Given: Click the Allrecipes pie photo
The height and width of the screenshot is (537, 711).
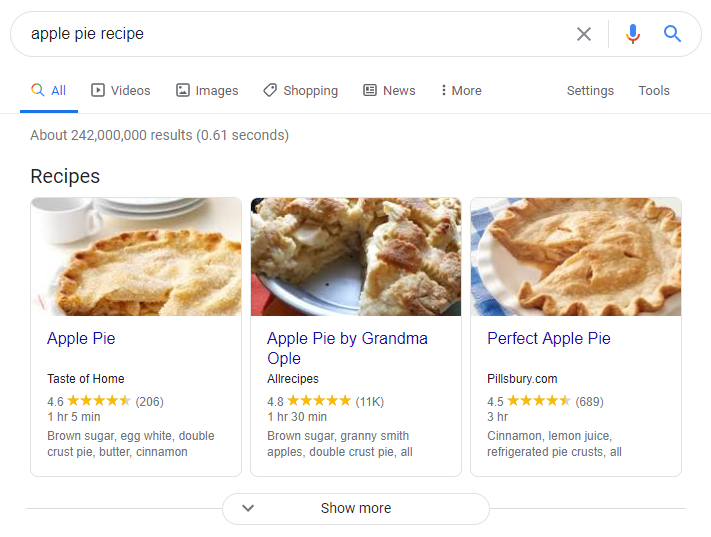Looking at the screenshot, I should 356,256.
